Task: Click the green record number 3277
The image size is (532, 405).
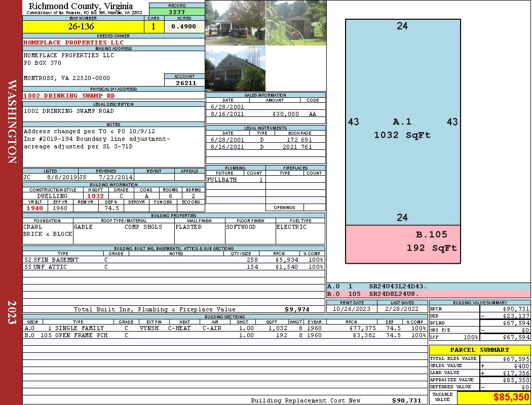Action: point(177,12)
